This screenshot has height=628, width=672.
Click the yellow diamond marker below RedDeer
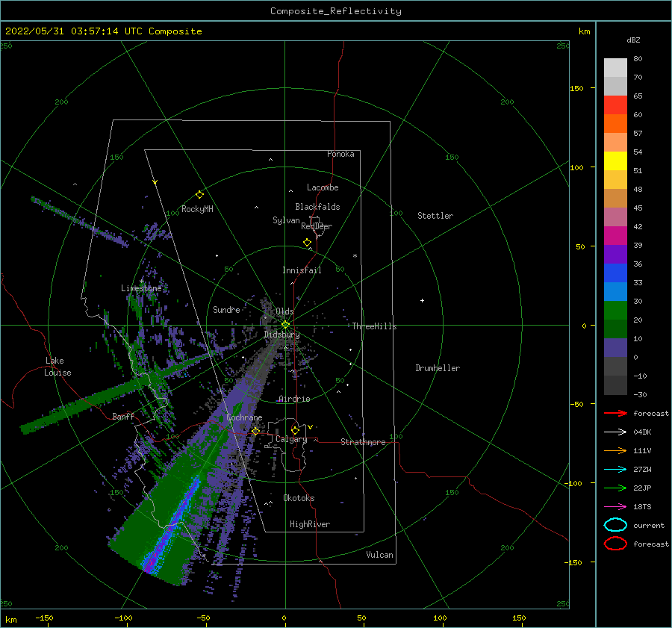(x=307, y=243)
